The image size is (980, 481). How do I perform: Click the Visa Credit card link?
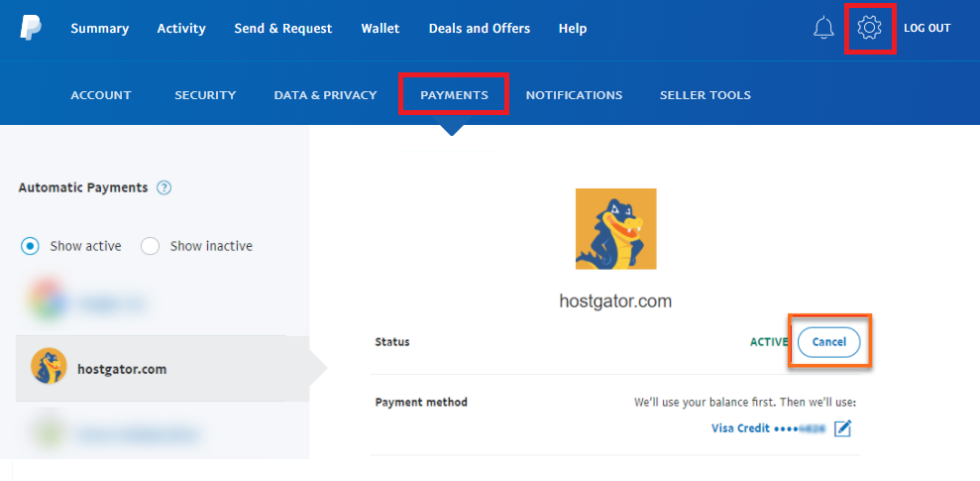(x=768, y=428)
